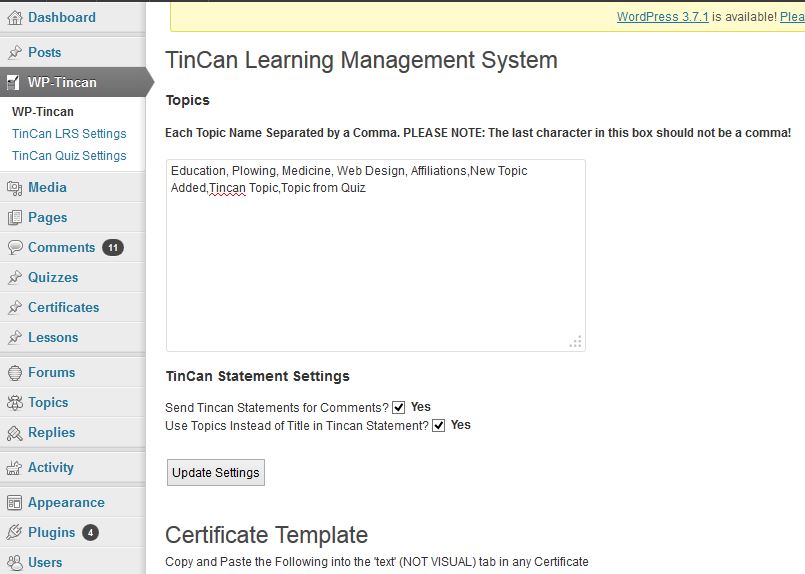Image resolution: width=805 pixels, height=574 pixels.
Task: Toggle Send Tincan Statements for Comments checkbox
Action: 398,408
